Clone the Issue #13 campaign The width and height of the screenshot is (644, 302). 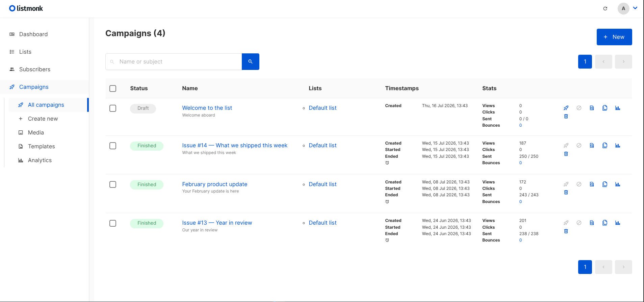tap(605, 223)
